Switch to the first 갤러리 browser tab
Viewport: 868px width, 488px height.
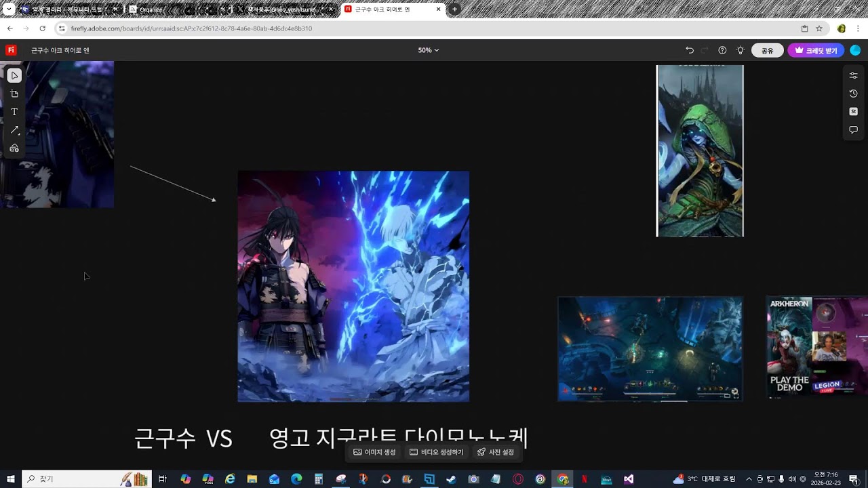coord(70,9)
